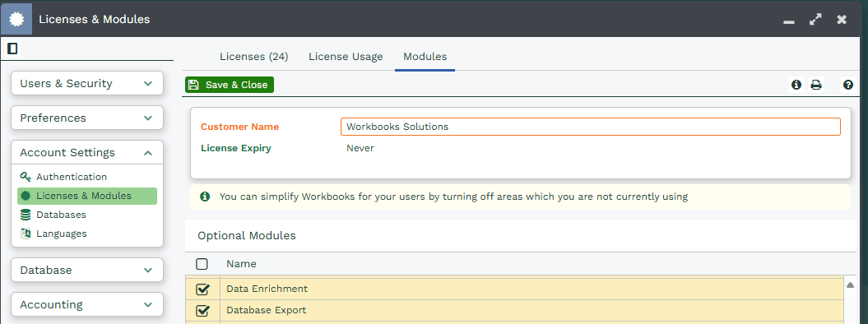The image size is (868, 324).
Task: Click the Databases stack icon
Action: [x=25, y=215]
